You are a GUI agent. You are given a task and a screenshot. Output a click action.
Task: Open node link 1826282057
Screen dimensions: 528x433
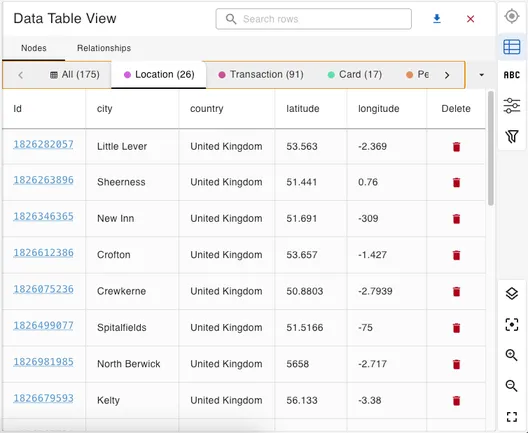point(43,144)
